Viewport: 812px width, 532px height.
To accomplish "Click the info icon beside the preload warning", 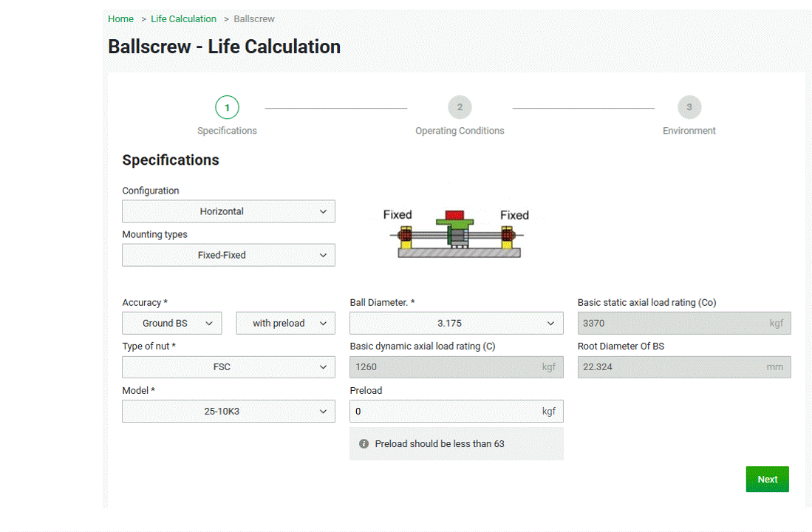I will [x=363, y=443].
